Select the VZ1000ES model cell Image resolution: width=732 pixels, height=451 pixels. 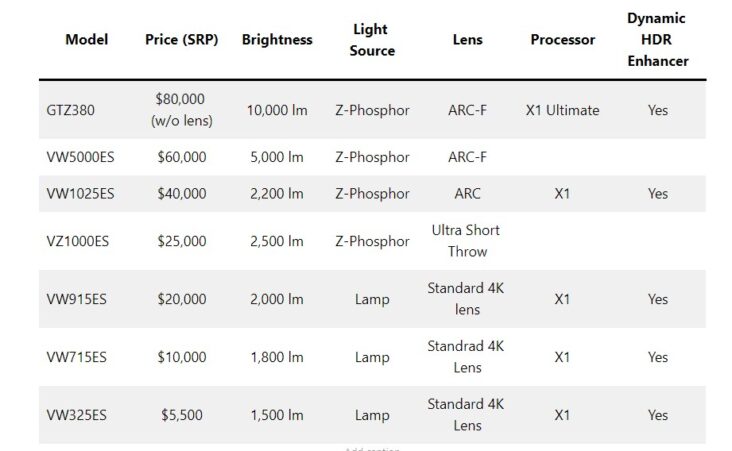point(80,241)
